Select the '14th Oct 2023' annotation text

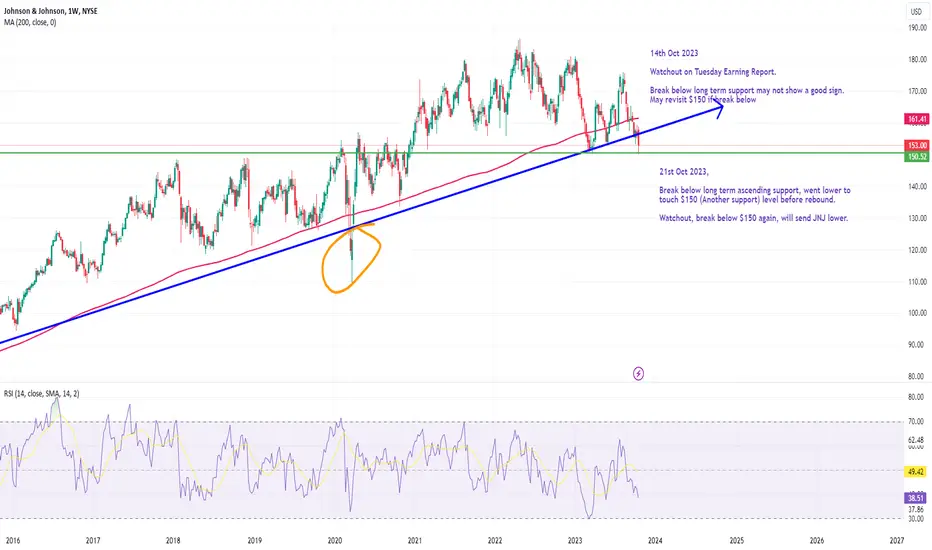(x=674, y=53)
